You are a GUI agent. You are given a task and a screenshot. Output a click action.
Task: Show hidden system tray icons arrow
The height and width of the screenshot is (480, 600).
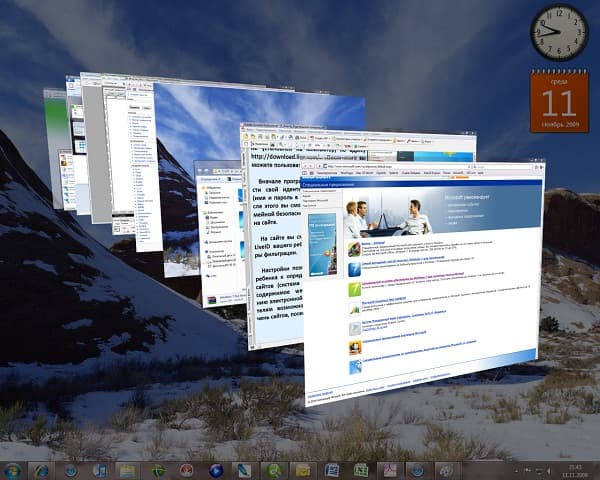516,470
